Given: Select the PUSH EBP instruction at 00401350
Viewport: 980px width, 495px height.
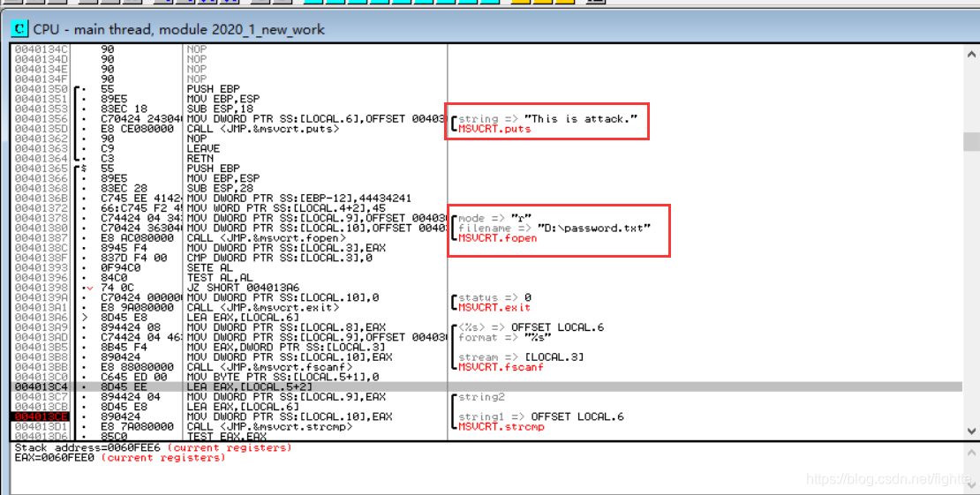Looking at the screenshot, I should click(213, 89).
